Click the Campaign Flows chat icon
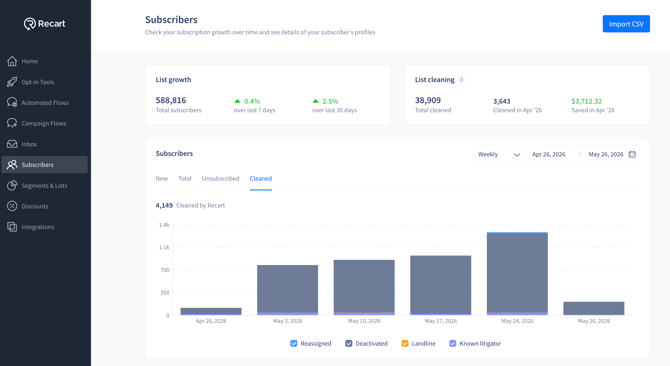 point(12,123)
